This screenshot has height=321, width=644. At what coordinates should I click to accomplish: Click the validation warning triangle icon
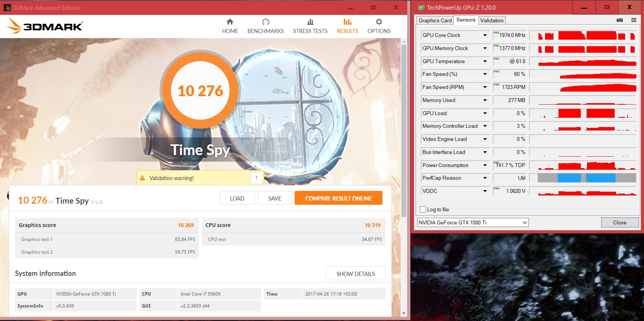click(143, 178)
